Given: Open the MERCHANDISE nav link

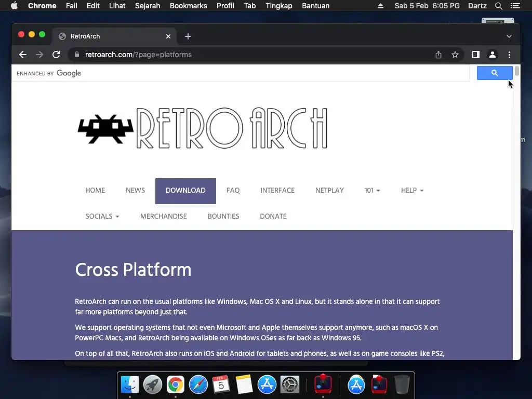Looking at the screenshot, I should (x=164, y=217).
